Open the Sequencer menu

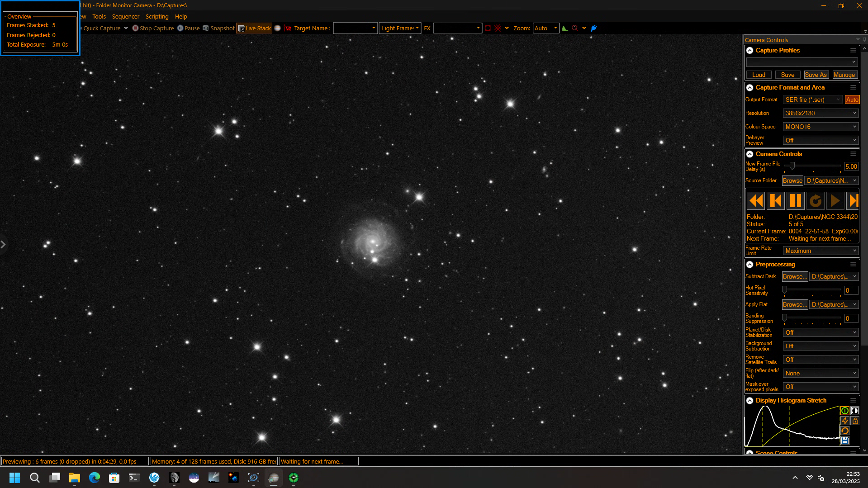126,17
